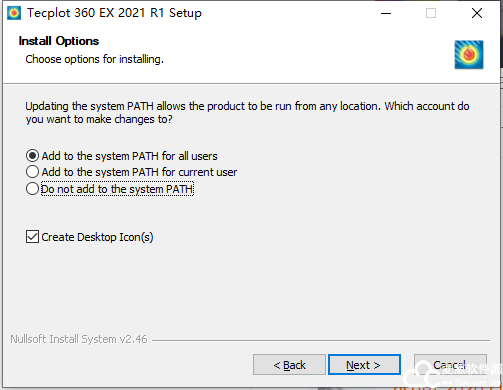Select the 'Do not add to the system PATH' radio circle

(x=32, y=189)
